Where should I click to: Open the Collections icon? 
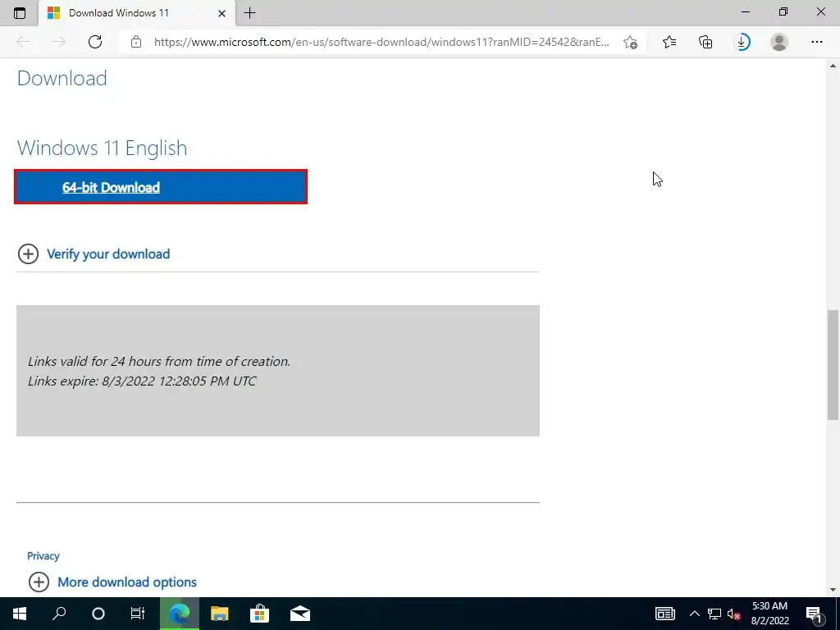[x=705, y=42]
